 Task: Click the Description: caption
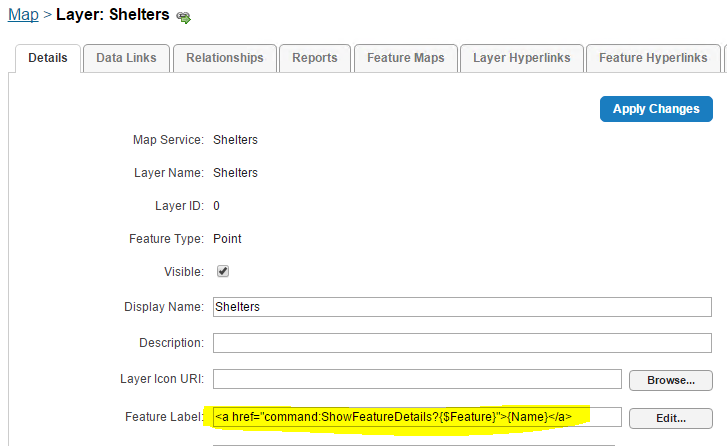point(171,343)
